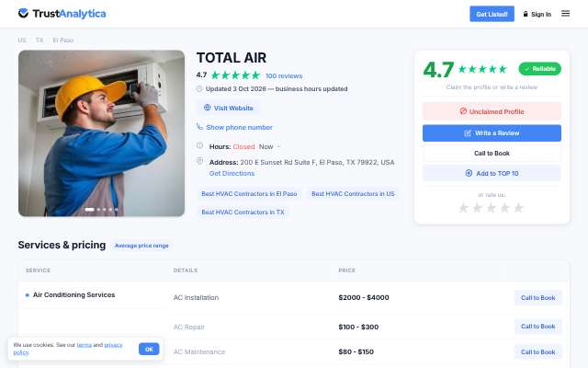The image size is (588, 368).
Task: Open Best HVAC Contractors in TX
Action: click(x=243, y=213)
